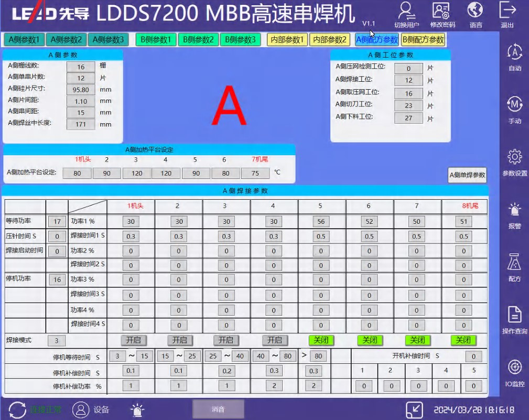Click the A侧单焊参数 button
Image resolution: width=529 pixels, height=420 pixels.
467,175
